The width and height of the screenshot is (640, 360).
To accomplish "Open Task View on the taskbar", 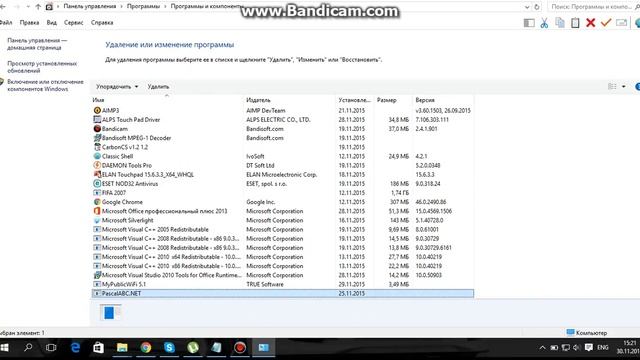I will [51, 348].
